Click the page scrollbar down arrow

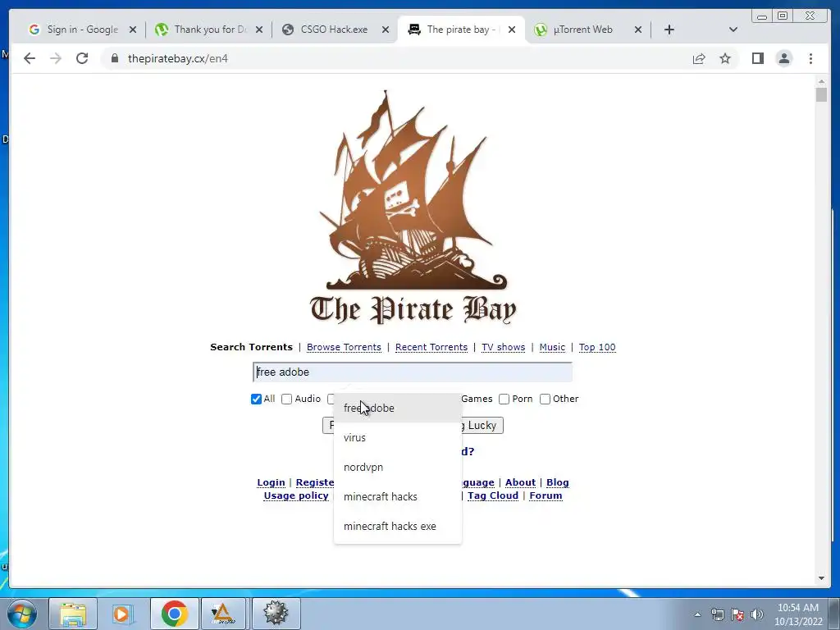point(821,578)
